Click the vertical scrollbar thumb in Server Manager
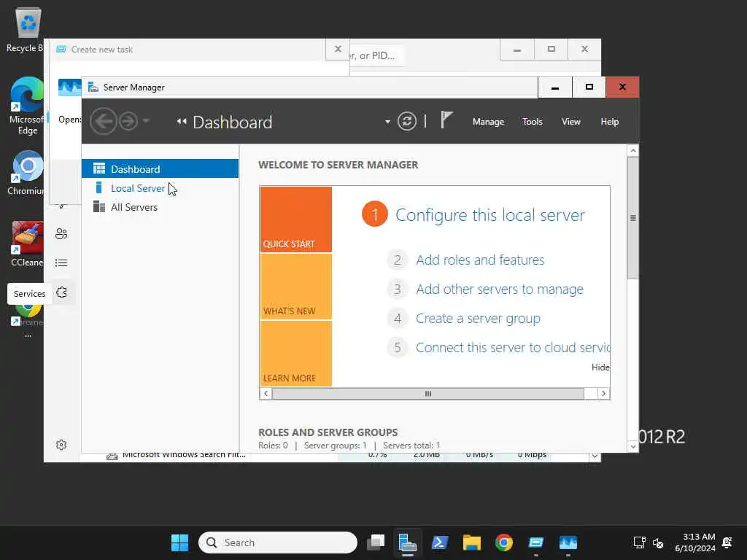The width and height of the screenshot is (747, 560). coord(632,218)
